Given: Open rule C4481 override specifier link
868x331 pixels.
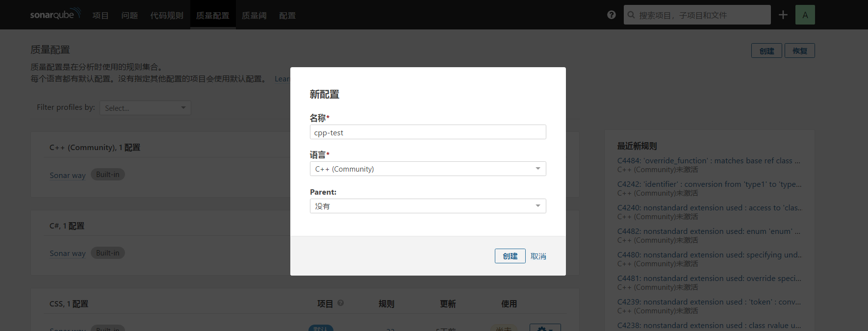Looking at the screenshot, I should pyautogui.click(x=709, y=278).
